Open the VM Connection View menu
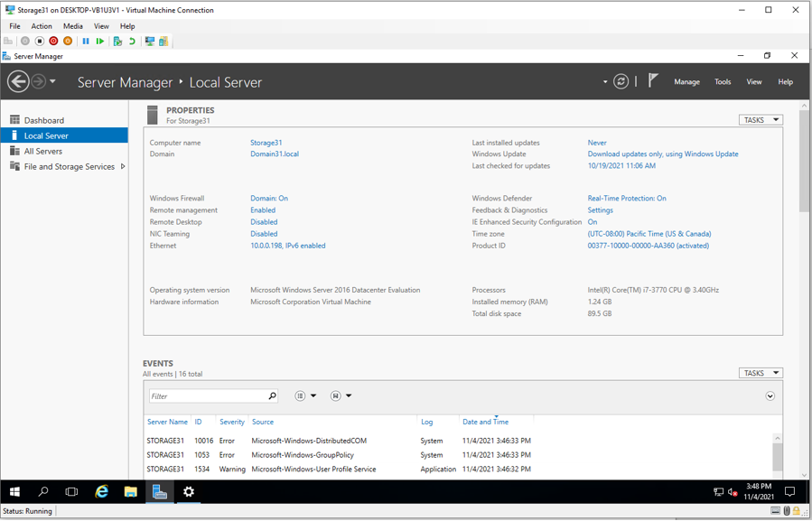 coord(101,26)
